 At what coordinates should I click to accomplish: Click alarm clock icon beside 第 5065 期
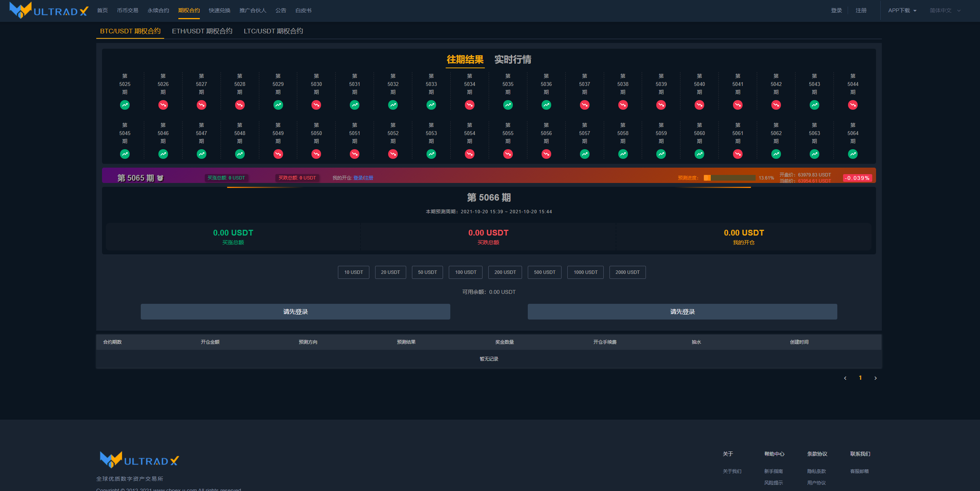160,178
